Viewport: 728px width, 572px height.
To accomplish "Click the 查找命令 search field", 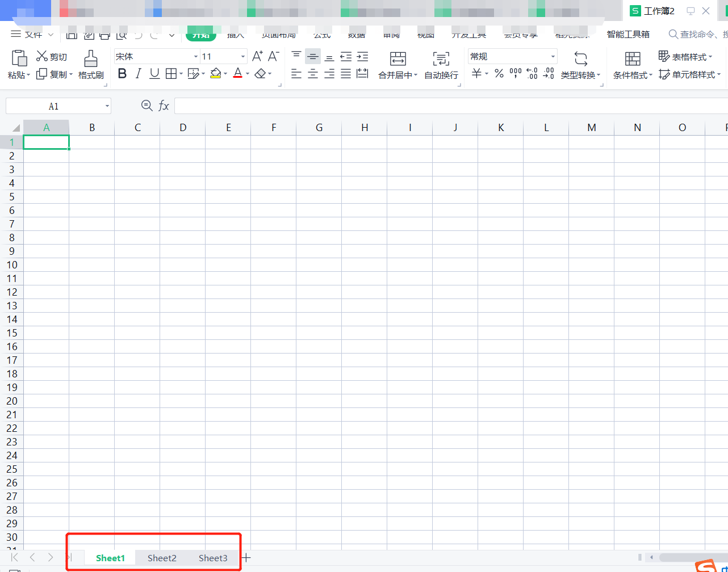I will point(697,35).
